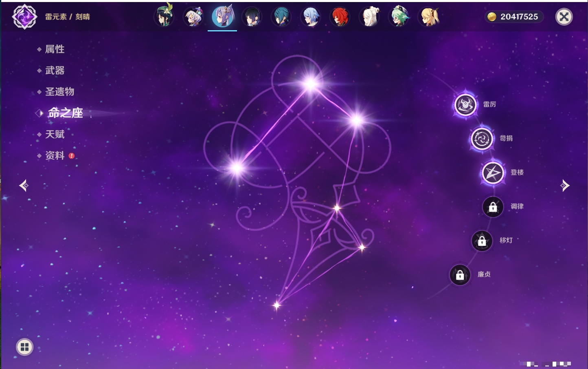588x369 pixels.
Task: Select the teal-haired character avatar
Action: pyautogui.click(x=281, y=17)
